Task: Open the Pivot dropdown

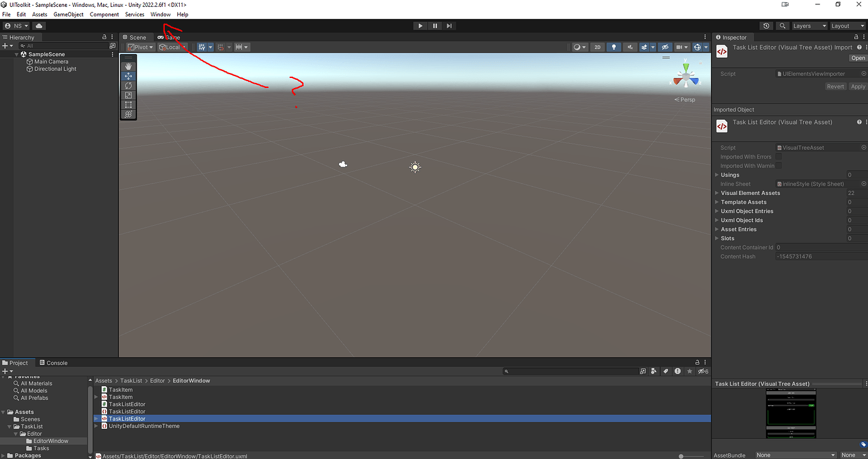Action: (x=140, y=47)
